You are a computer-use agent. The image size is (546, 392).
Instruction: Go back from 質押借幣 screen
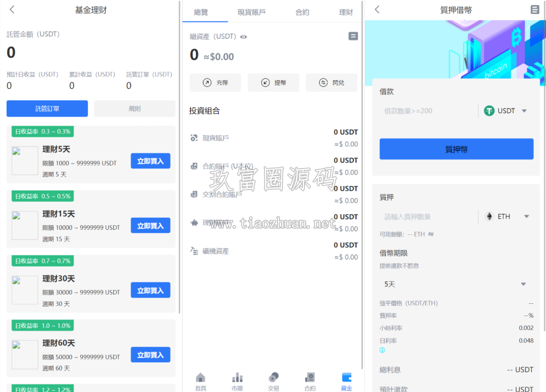pyautogui.click(x=377, y=9)
